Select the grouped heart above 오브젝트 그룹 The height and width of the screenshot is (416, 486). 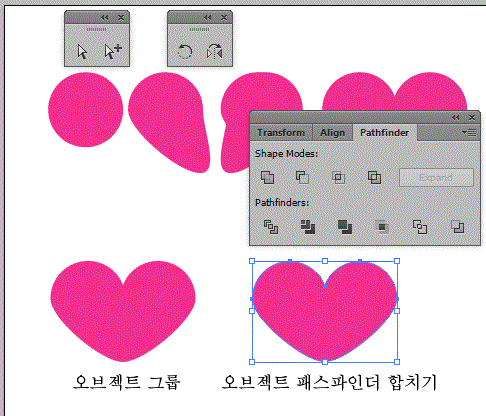(x=123, y=311)
